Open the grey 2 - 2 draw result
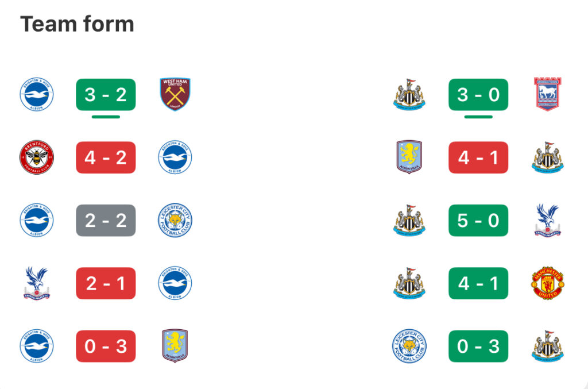This screenshot has width=588, height=389. pyautogui.click(x=106, y=220)
